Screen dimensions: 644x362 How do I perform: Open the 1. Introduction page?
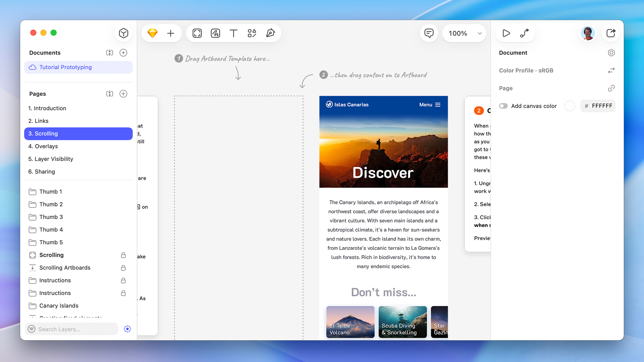pos(47,108)
